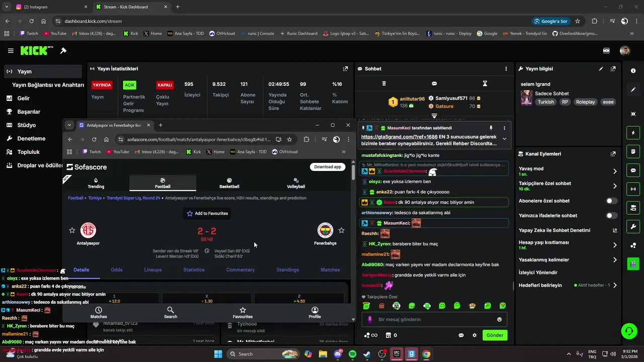Viewport: 644px width, 362px height.
Task: Switch to the Statistics tab
Action: 194,270
